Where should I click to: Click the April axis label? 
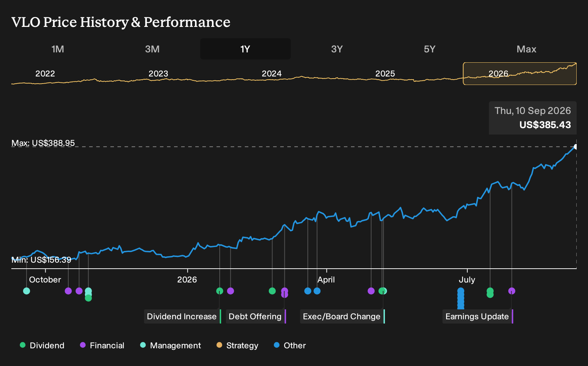[x=326, y=280]
